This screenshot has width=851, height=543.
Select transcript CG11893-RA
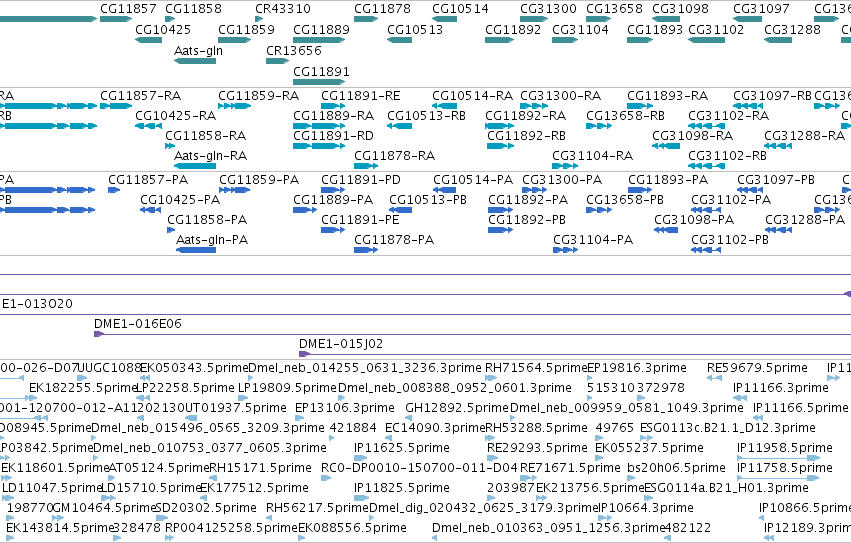click(668, 96)
